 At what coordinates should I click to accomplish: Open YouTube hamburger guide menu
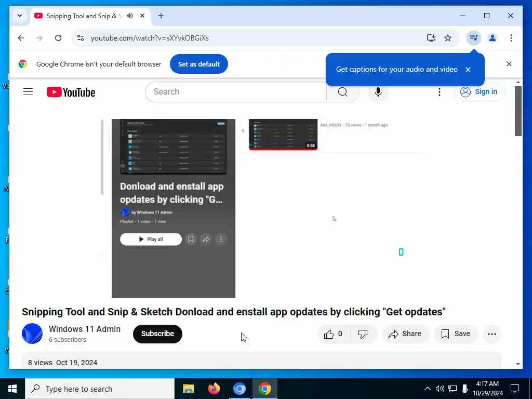click(x=28, y=91)
